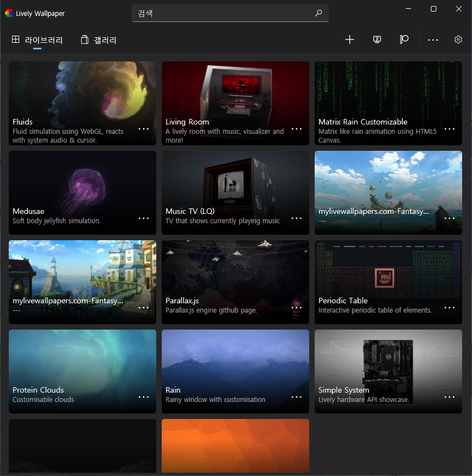Open more options for Medusae
Image resolution: width=472 pixels, height=476 pixels.
[144, 218]
